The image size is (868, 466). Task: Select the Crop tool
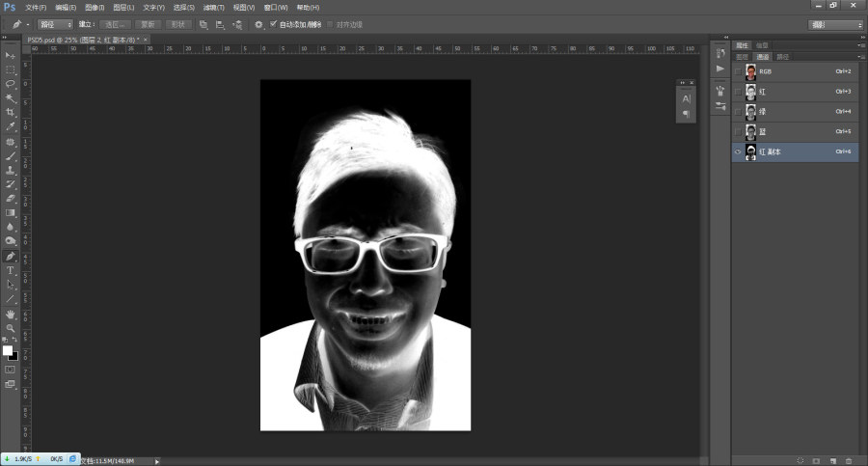point(11,112)
